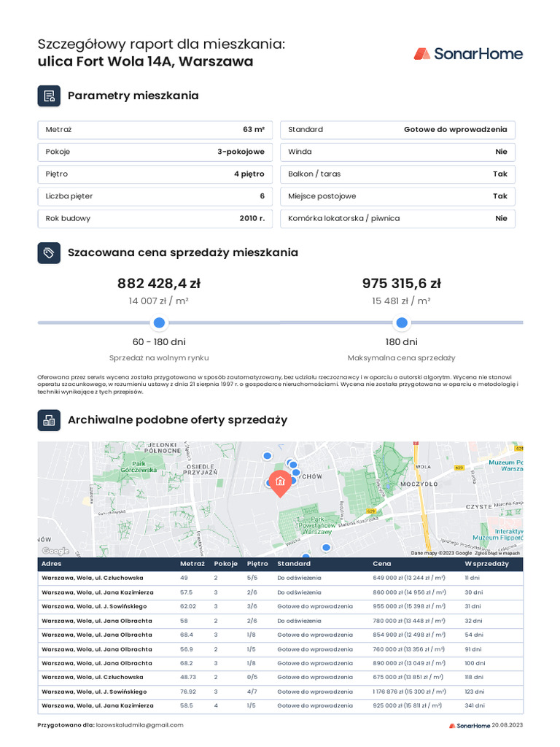560x747 pixels.
Task: Click the slider handle above 60 - 180 dni
Action: pos(159,322)
